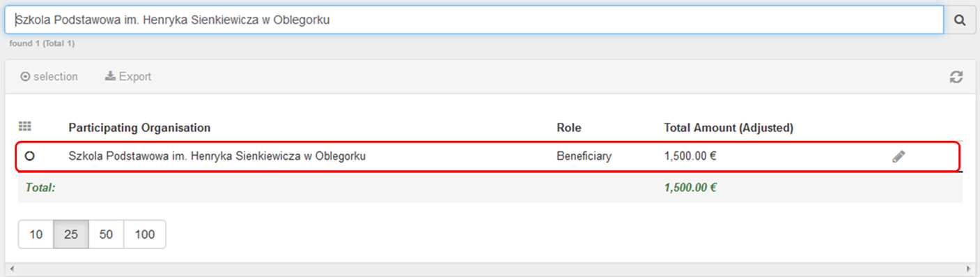Select the radio button for Szkola Podstawowa row
Viewport: 980px width, 277px height.
tap(29, 156)
